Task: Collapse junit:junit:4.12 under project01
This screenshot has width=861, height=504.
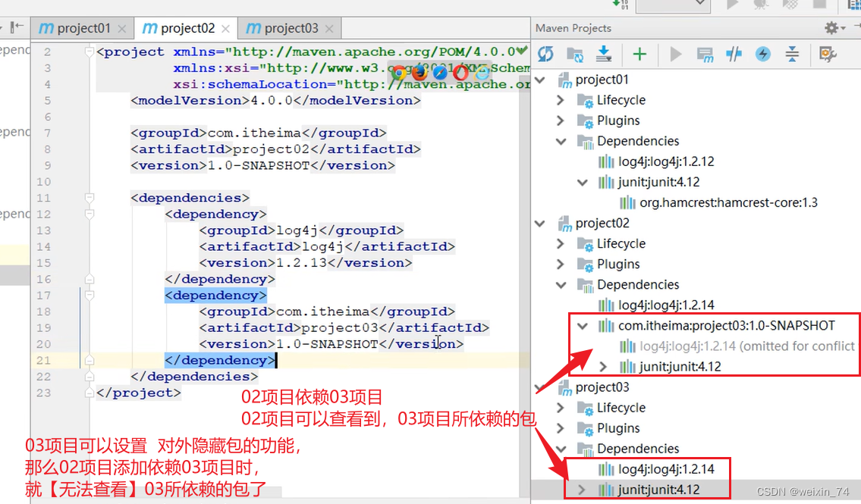Action: point(583,183)
